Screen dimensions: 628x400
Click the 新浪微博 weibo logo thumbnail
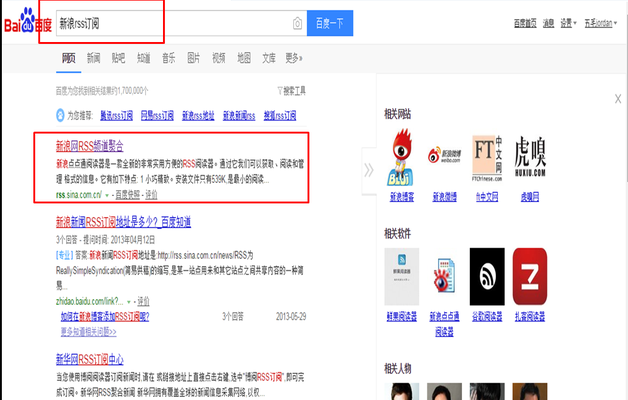point(444,155)
